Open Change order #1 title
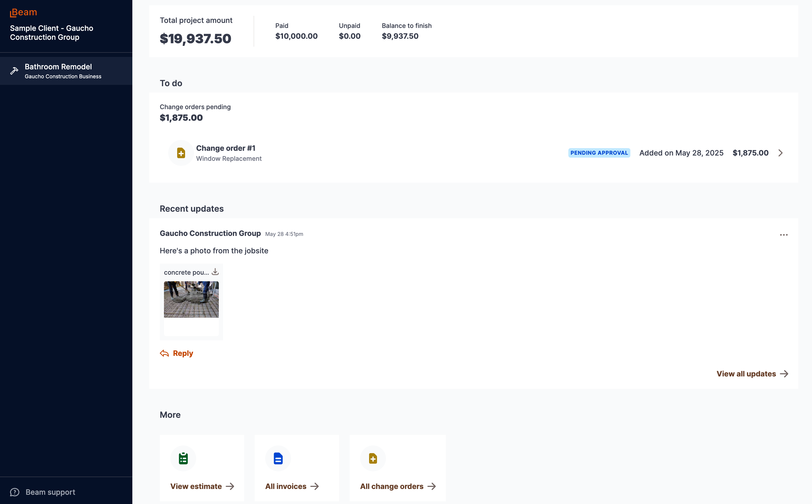 click(x=226, y=148)
